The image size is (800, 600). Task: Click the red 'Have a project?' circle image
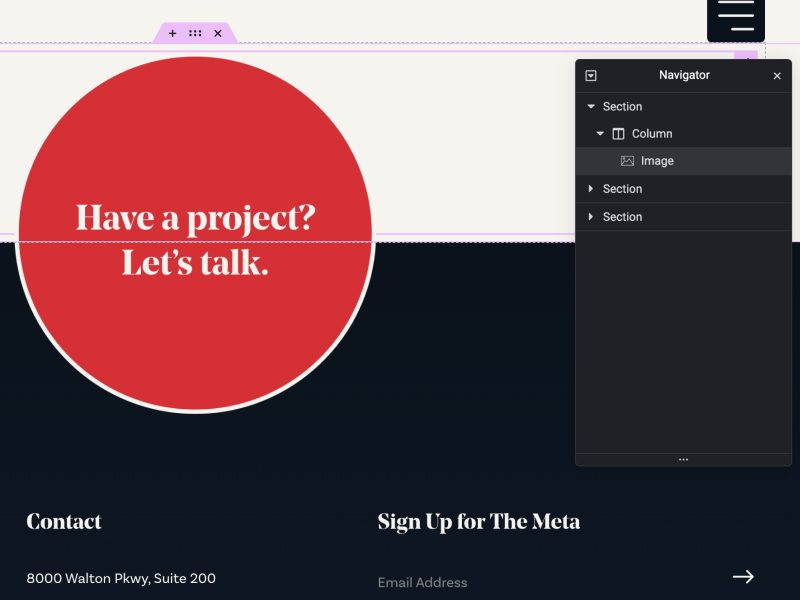tap(195, 234)
